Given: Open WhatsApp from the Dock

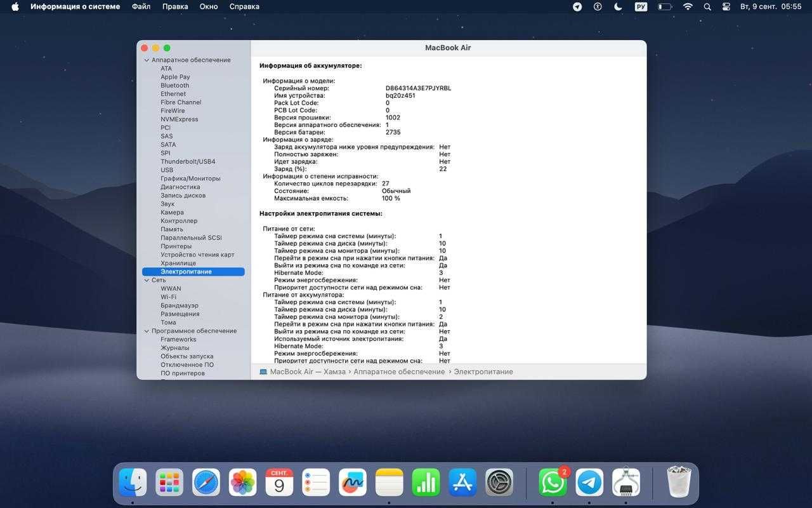Looking at the screenshot, I should pyautogui.click(x=553, y=483).
